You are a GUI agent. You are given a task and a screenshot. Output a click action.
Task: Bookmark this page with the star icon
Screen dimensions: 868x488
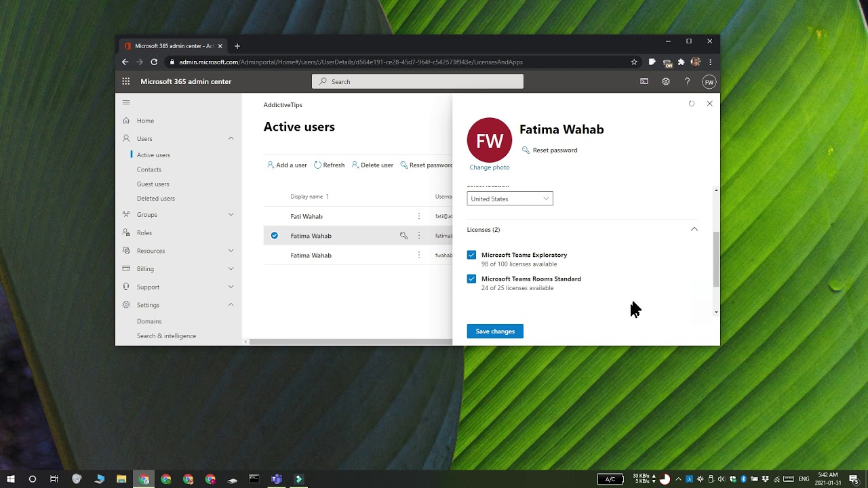634,62
